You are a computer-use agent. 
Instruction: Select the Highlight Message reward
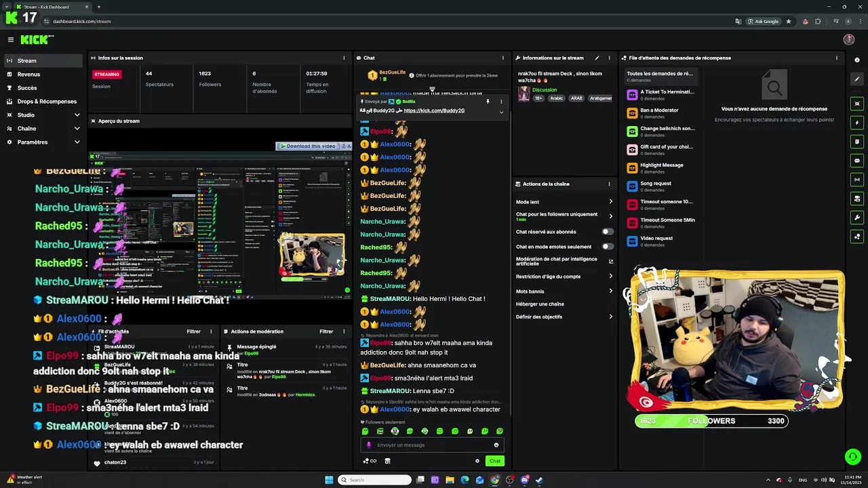659,167
